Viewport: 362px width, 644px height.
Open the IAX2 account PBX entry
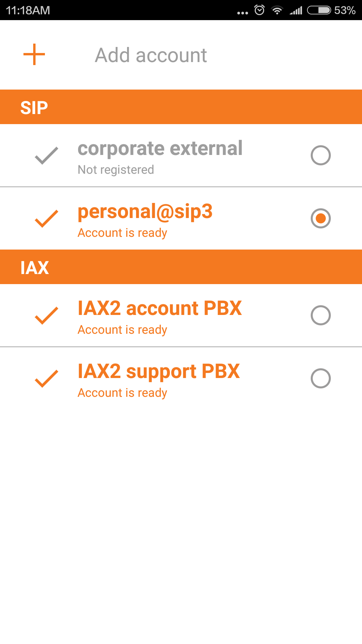pyautogui.click(x=160, y=308)
